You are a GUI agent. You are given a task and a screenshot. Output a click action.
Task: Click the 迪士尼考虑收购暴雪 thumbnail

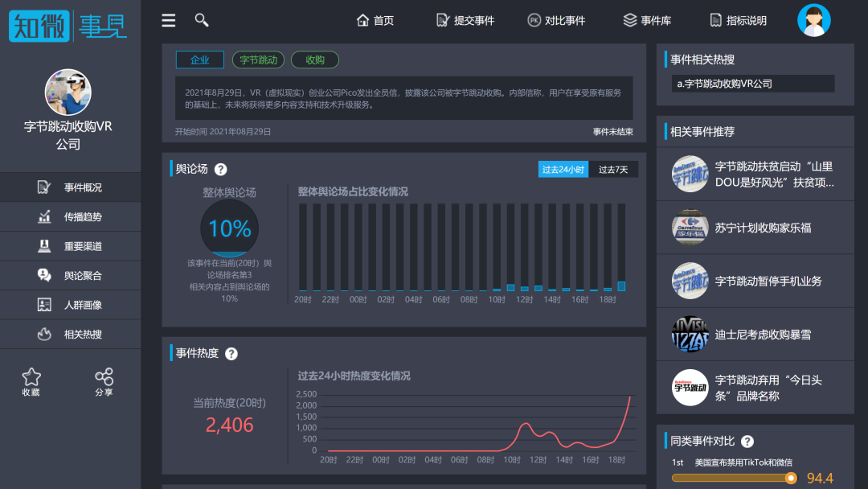690,334
